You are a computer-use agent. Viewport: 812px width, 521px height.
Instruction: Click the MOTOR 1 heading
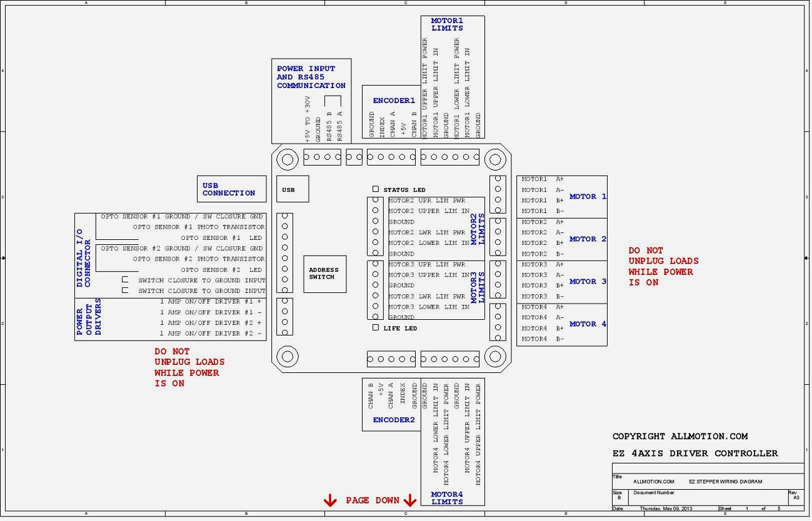pyautogui.click(x=588, y=196)
